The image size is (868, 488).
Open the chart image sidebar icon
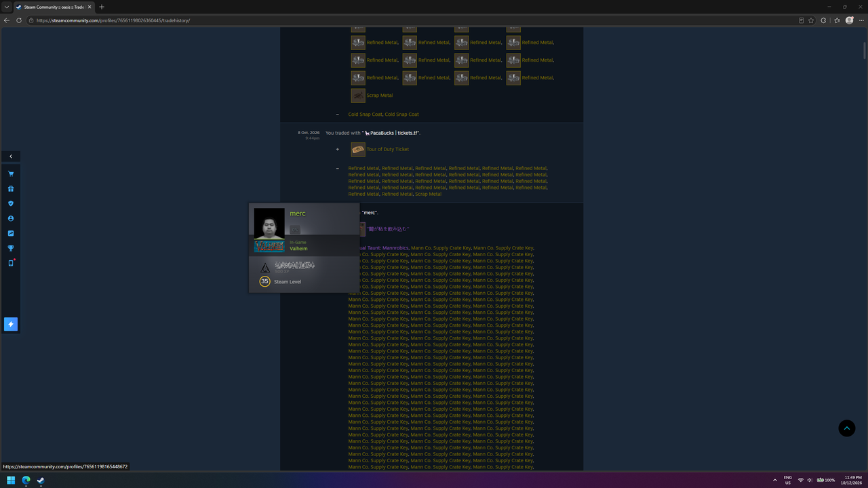tap(11, 233)
